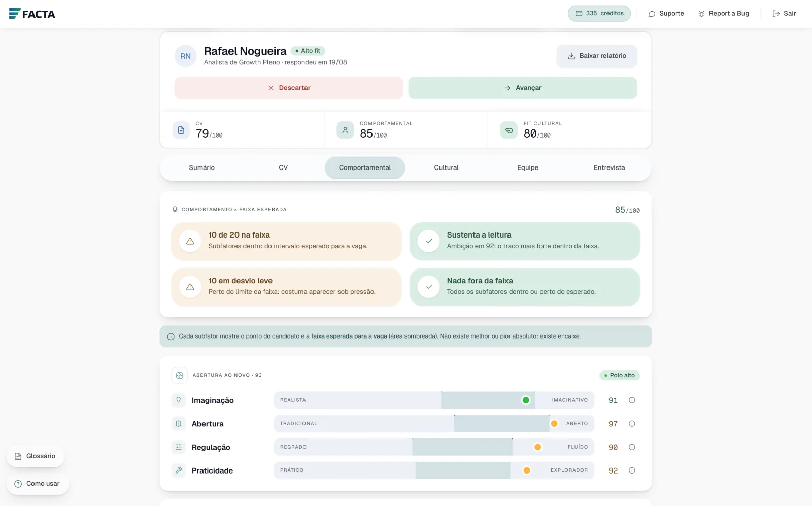Click the RN avatar circle
812x506 pixels.
coord(185,56)
